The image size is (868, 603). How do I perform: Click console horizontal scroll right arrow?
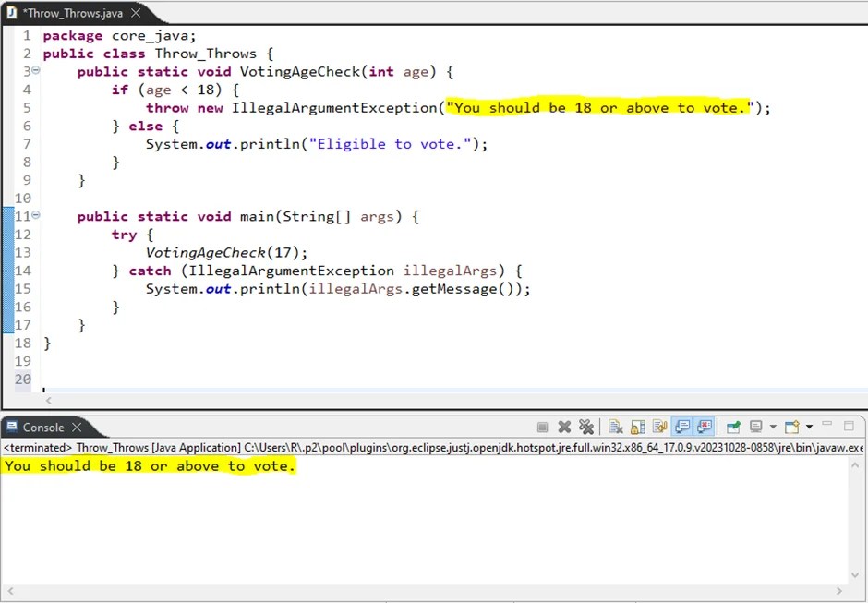(839, 591)
